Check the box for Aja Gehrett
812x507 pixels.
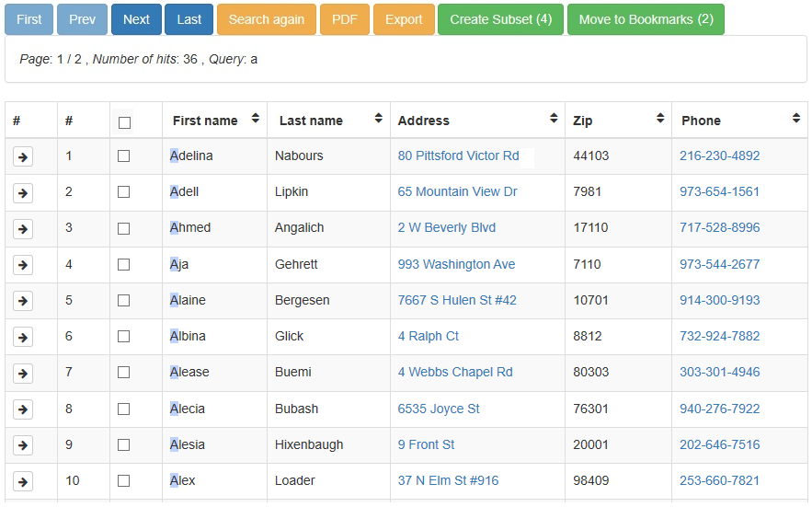click(x=124, y=264)
